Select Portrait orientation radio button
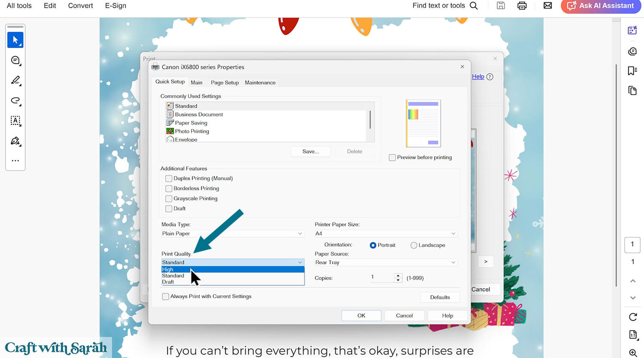The width and height of the screenshot is (644, 358). coord(373,245)
